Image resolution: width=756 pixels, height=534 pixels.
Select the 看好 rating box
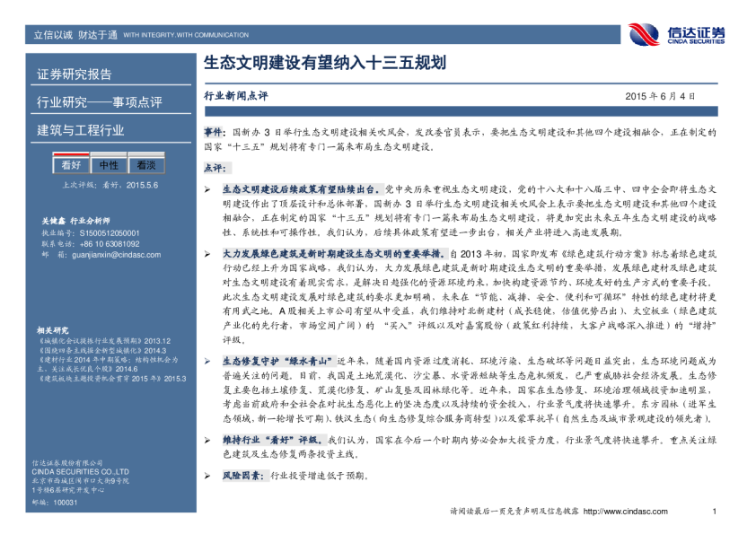coord(71,164)
